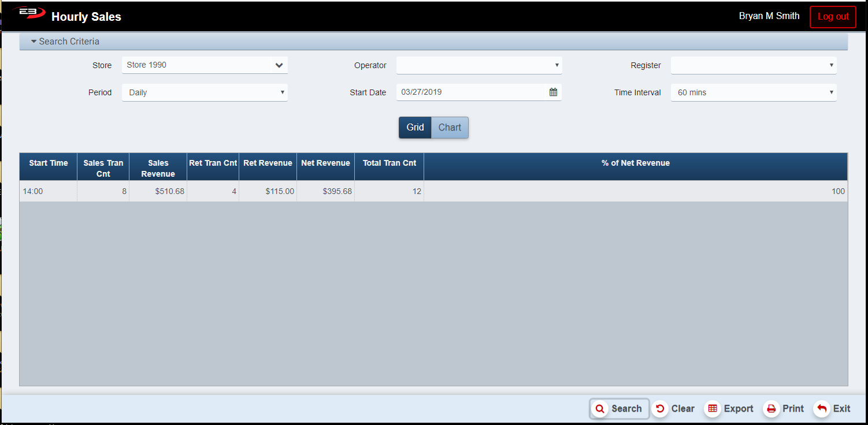Screen dimensions: 868x425
Task: Sort by Start Time column header
Action: coord(49,163)
